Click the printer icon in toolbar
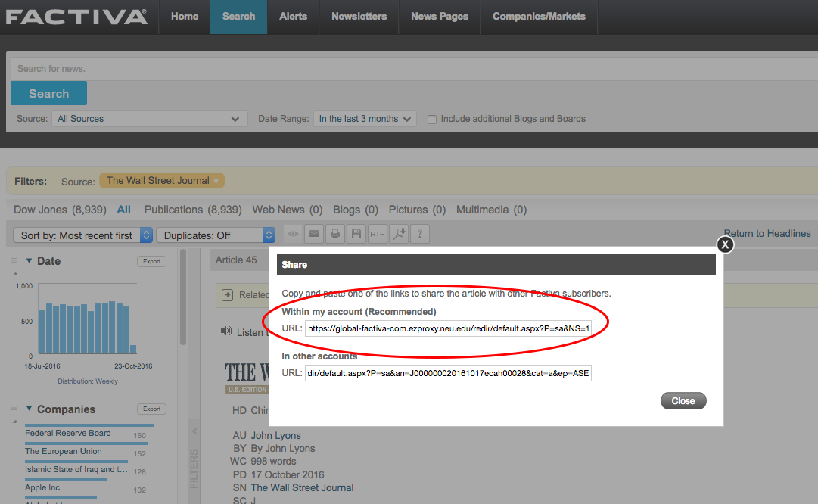This screenshot has width=818, height=504. point(335,234)
